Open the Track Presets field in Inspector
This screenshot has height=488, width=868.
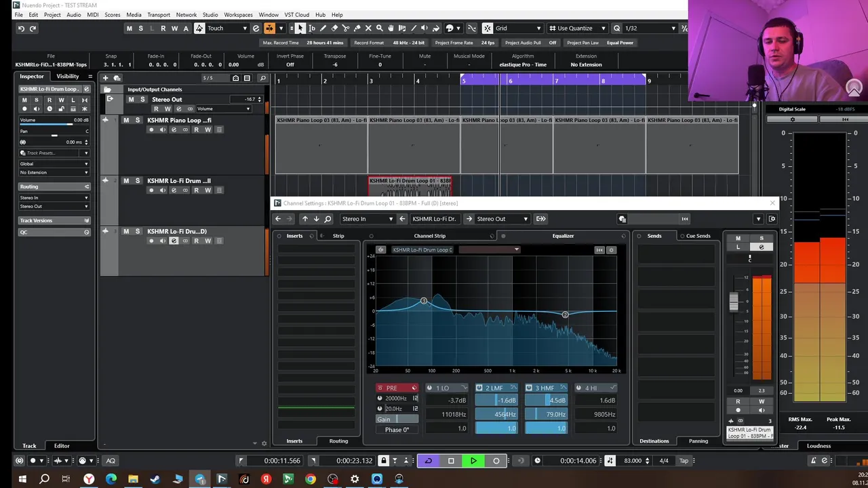(x=54, y=153)
